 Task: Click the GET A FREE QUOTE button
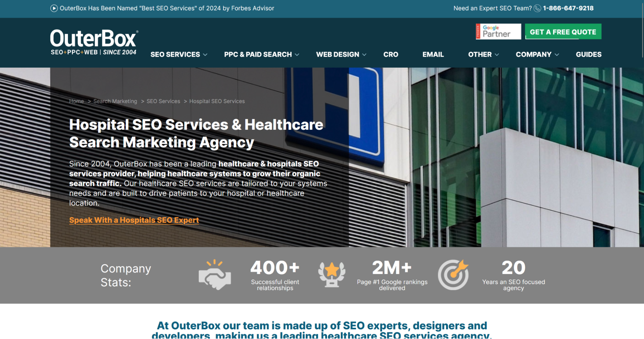(563, 32)
